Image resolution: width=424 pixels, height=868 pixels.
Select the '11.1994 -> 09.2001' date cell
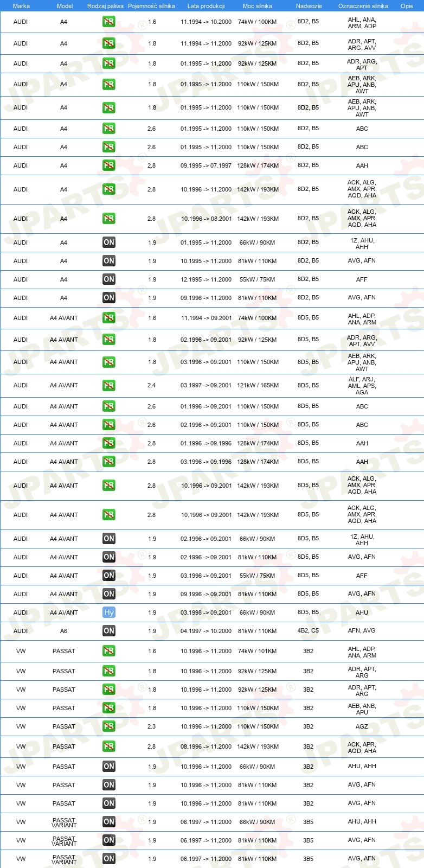point(206,318)
